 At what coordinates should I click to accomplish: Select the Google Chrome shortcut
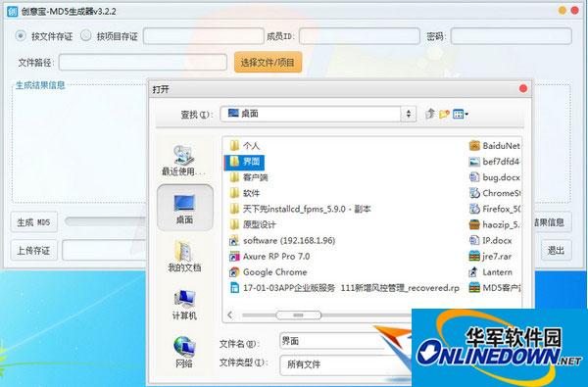point(269,271)
